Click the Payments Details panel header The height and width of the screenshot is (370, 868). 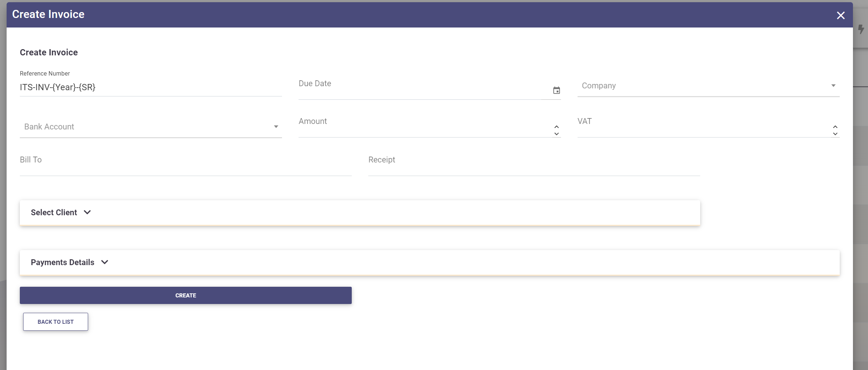point(429,263)
